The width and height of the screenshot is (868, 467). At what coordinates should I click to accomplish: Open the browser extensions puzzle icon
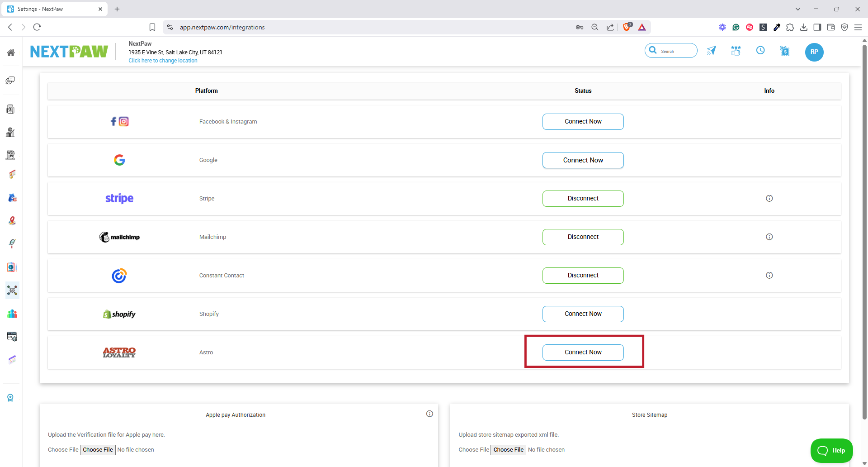790,27
